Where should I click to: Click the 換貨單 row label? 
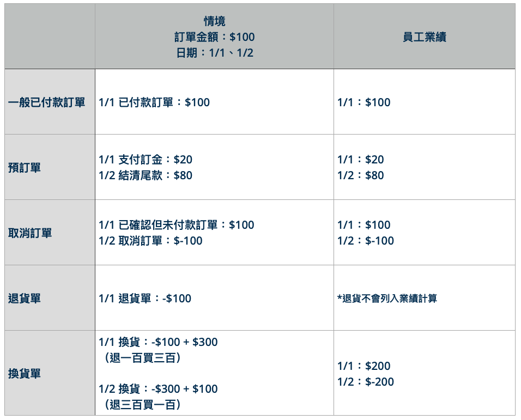click(x=25, y=373)
